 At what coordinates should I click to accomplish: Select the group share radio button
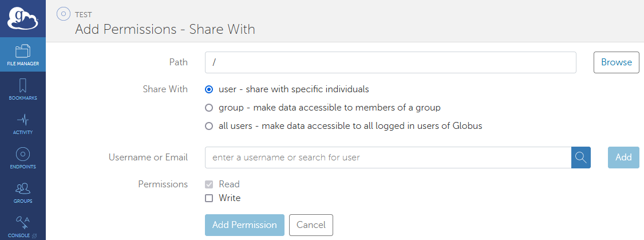[x=209, y=108]
